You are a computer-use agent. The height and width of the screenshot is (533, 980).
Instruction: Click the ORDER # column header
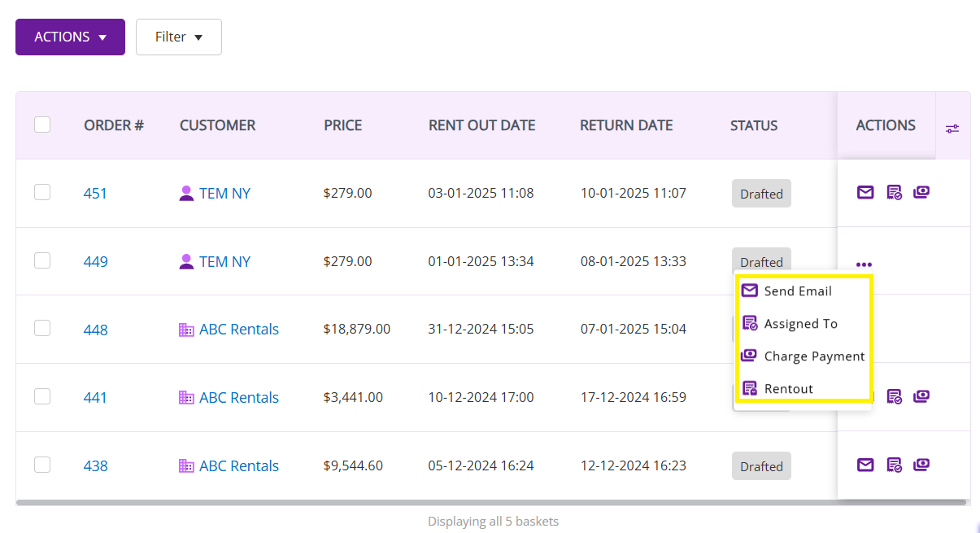114,125
